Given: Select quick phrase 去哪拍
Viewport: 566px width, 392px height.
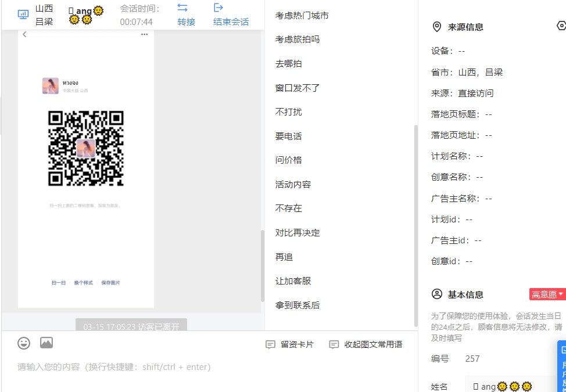Looking at the screenshot, I should 288,63.
